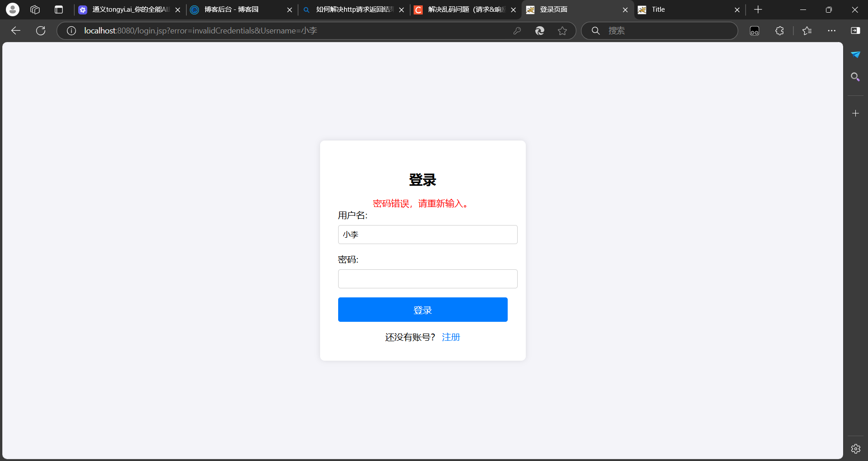Viewport: 868px width, 461px height.
Task: Minimize the browser window
Action: [x=803, y=9]
